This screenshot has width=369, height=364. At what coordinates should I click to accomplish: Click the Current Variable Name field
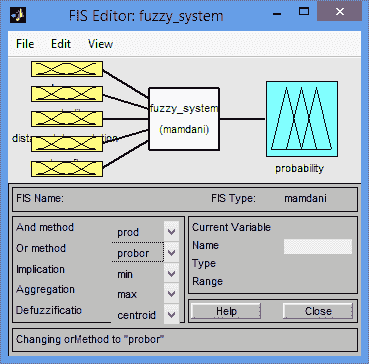pyautogui.click(x=318, y=246)
